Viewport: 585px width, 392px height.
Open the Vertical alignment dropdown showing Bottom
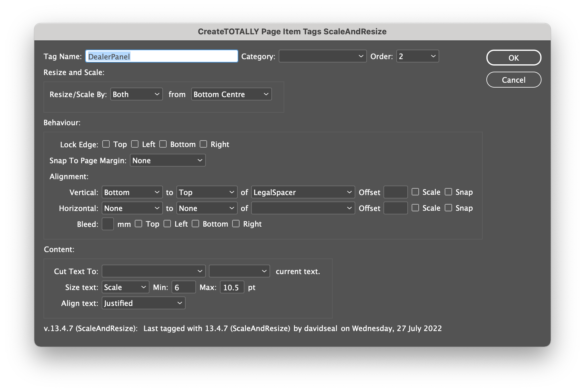(132, 192)
